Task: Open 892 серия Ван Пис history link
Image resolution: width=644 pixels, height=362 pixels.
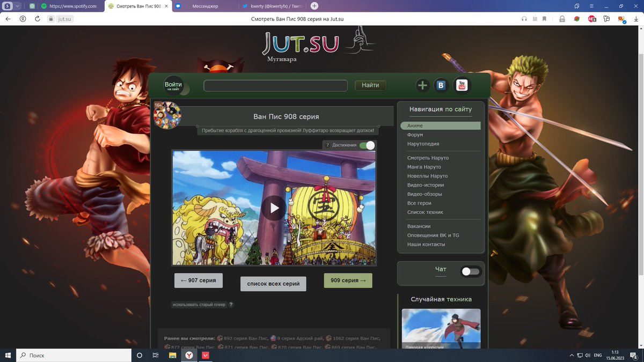Action: 246,338
